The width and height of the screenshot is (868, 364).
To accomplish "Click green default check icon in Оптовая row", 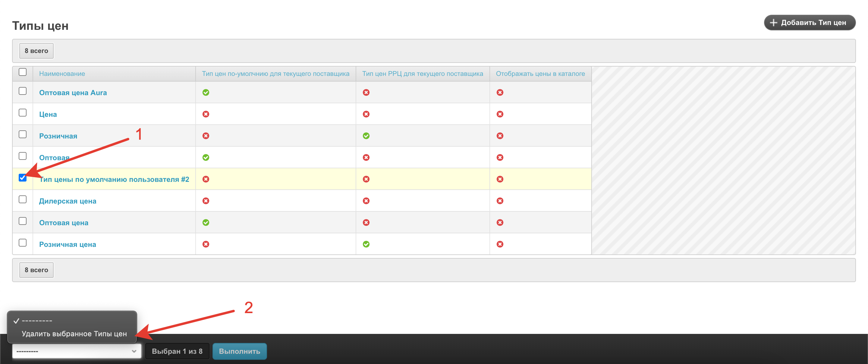I will [206, 157].
